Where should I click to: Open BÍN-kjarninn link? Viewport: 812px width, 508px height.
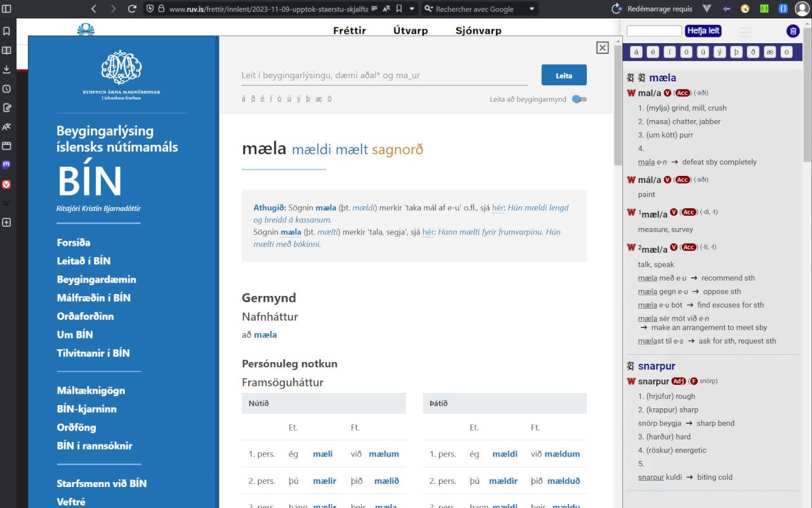click(x=87, y=409)
